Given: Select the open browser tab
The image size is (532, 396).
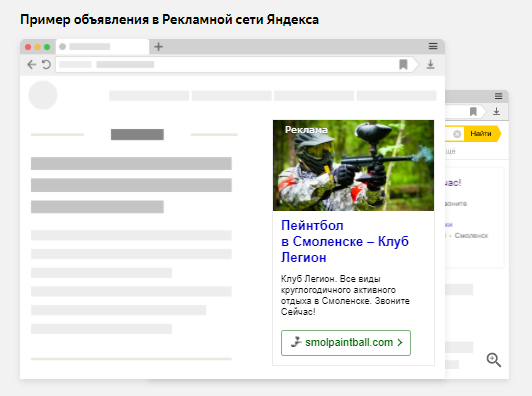Looking at the screenshot, I should point(102,46).
